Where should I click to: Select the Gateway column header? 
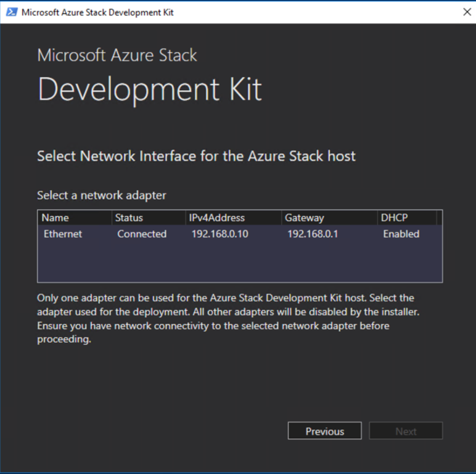304,217
